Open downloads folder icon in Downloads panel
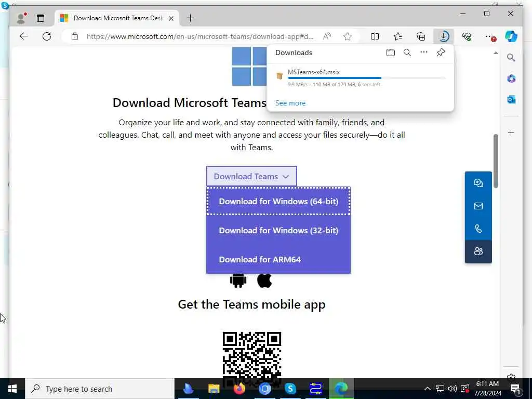 pyautogui.click(x=391, y=52)
